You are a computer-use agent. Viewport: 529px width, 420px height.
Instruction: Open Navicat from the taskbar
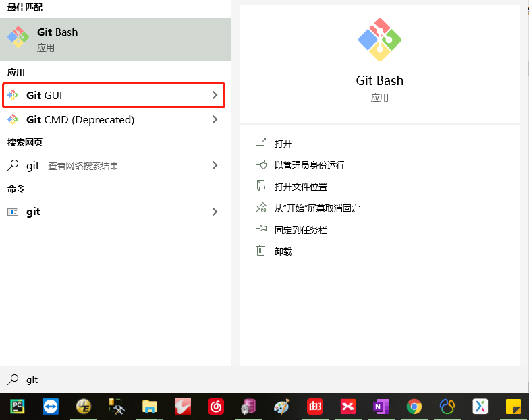(x=447, y=407)
